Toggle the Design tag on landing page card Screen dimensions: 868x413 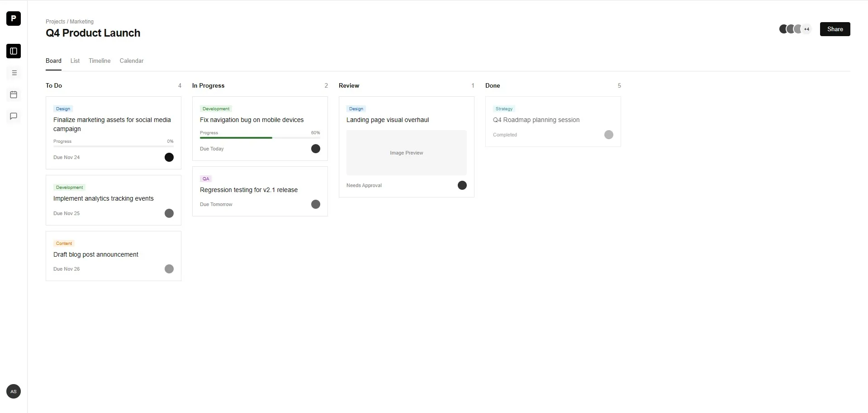pyautogui.click(x=356, y=108)
